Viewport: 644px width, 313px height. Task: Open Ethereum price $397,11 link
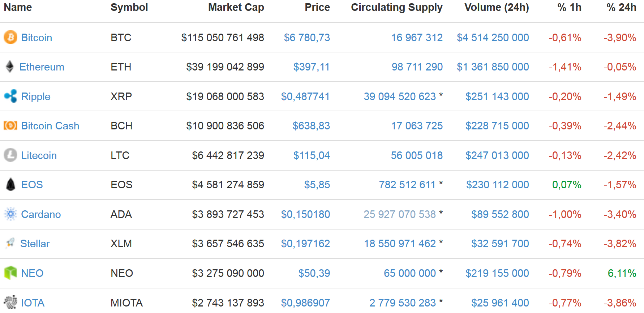coord(311,67)
